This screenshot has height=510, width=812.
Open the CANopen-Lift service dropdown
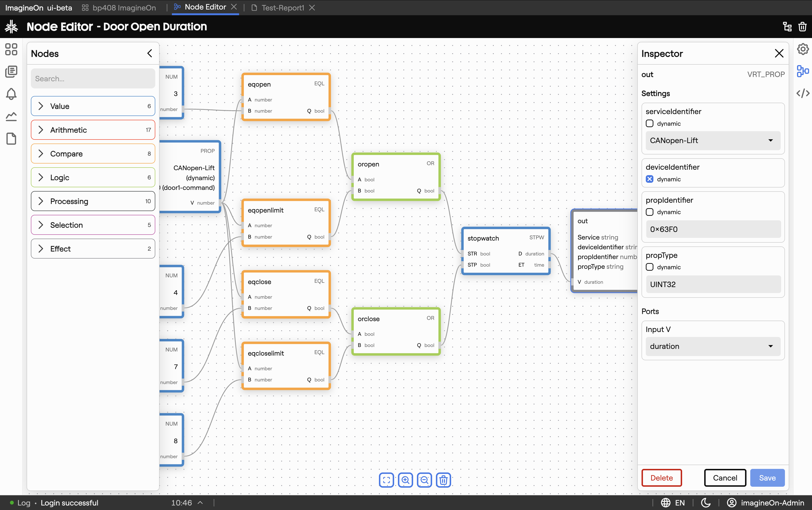click(713, 140)
